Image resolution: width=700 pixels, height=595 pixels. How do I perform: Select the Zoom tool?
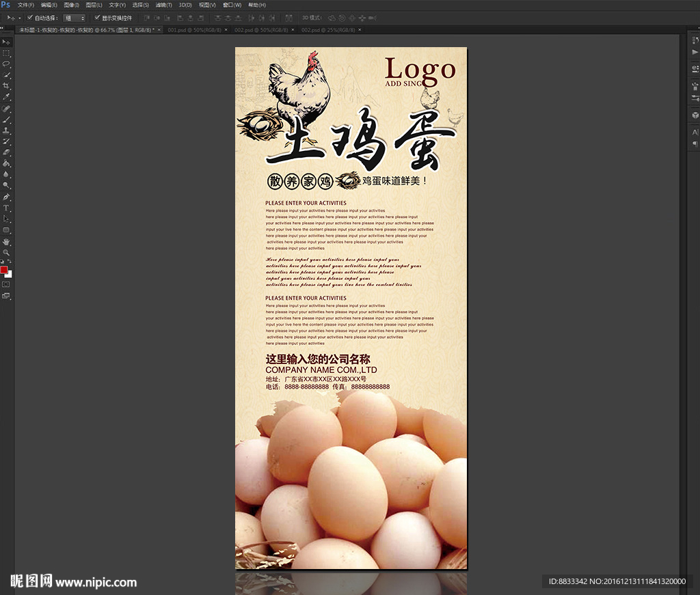6,253
